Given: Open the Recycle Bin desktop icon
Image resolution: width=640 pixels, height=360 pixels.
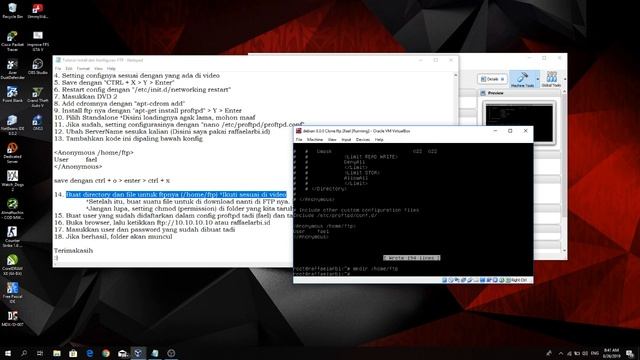Looking at the screenshot, I should pyautogui.click(x=12, y=11).
